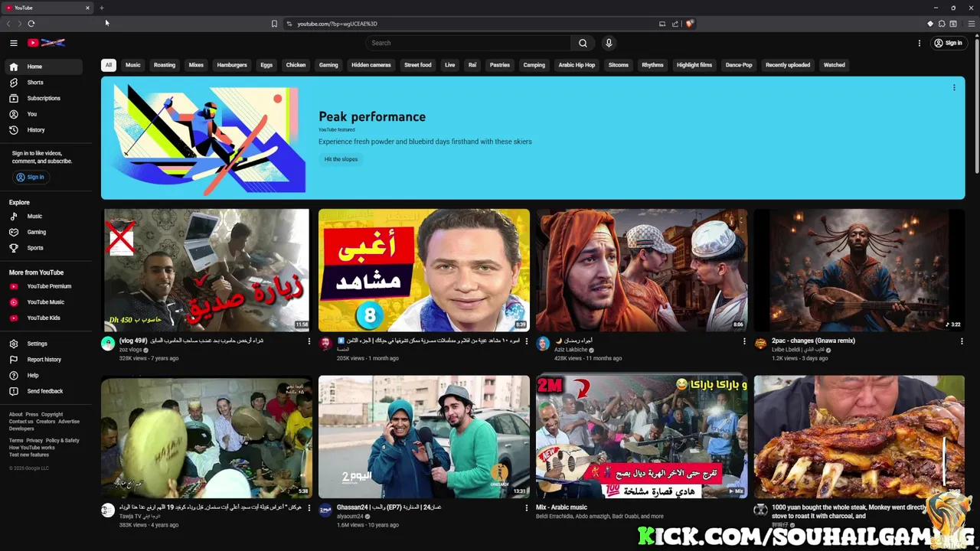980x551 pixels.
Task: Open options for Aziz Lakbiche video
Action: [744, 341]
